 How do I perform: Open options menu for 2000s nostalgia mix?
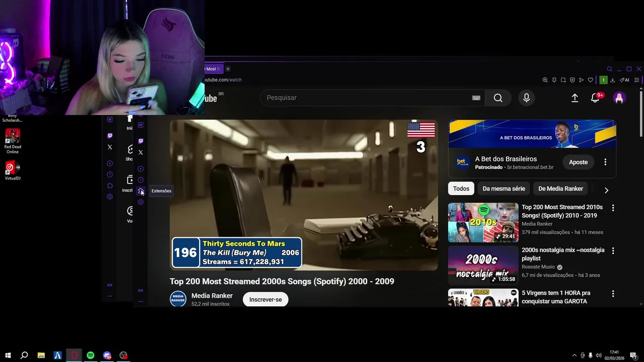tap(613, 250)
